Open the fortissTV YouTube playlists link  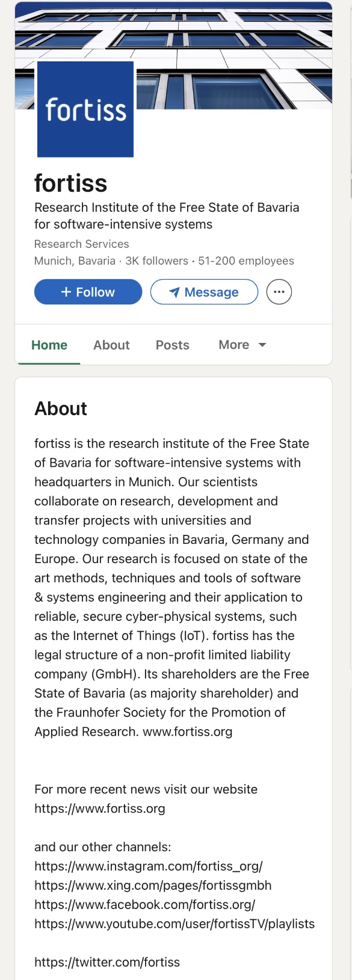[x=174, y=924]
